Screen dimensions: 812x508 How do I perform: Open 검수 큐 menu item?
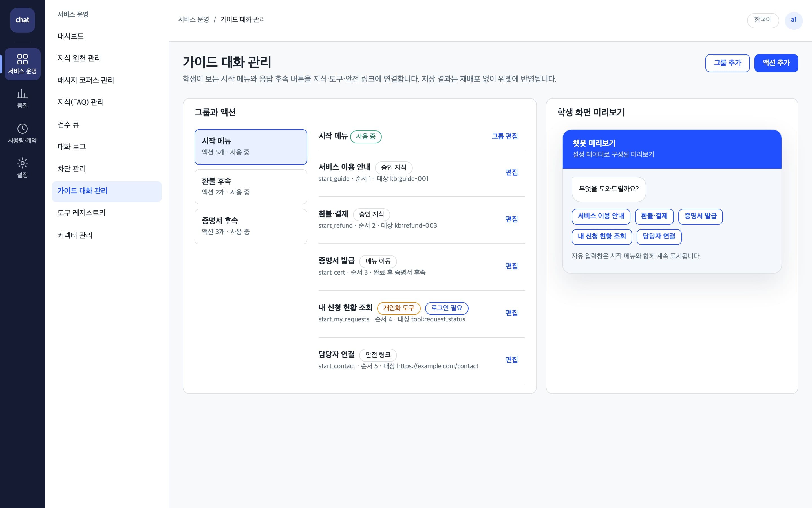coord(107,125)
